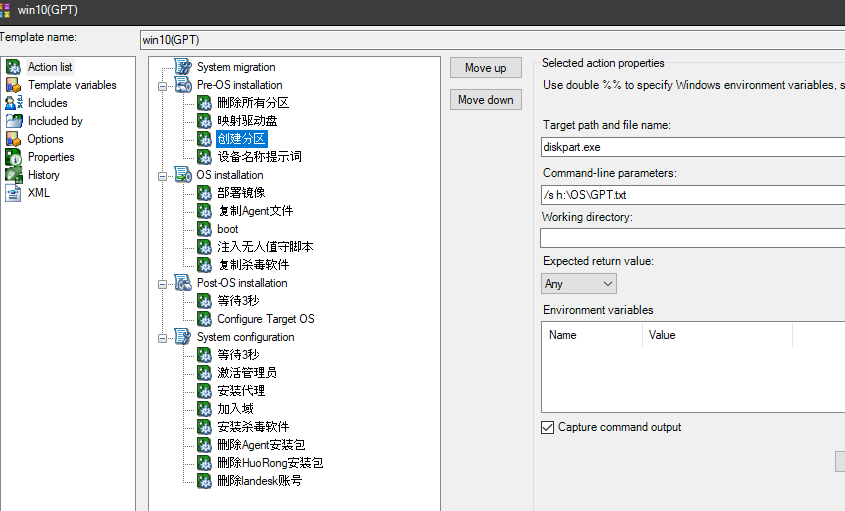This screenshot has width=845, height=511.
Task: Click the icon beside 激活管理员
Action: (204, 373)
